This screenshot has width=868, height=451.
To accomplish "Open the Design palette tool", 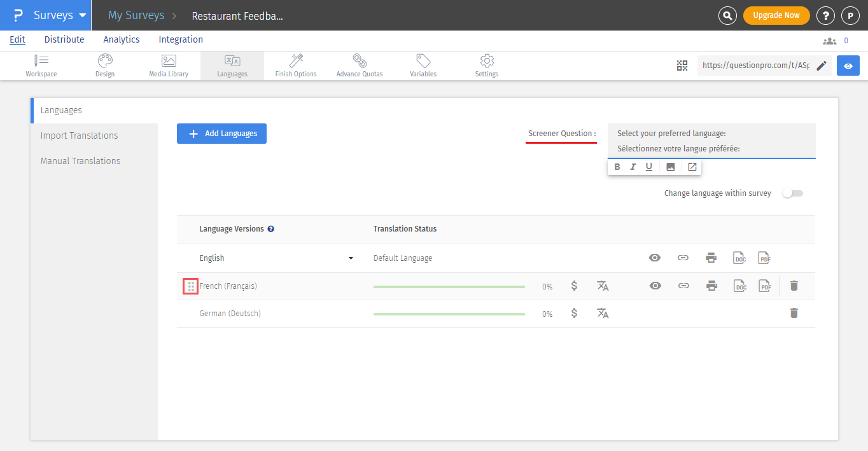I will click(x=105, y=66).
